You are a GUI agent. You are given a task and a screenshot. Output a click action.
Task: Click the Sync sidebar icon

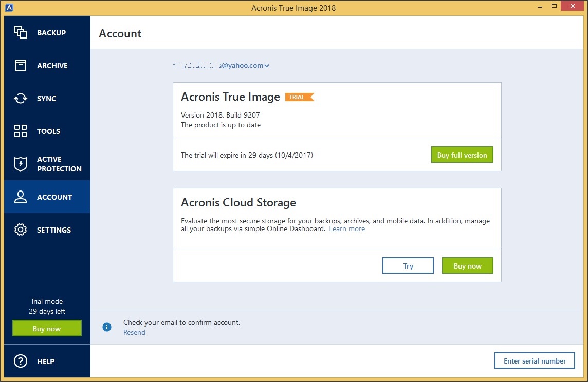21,98
